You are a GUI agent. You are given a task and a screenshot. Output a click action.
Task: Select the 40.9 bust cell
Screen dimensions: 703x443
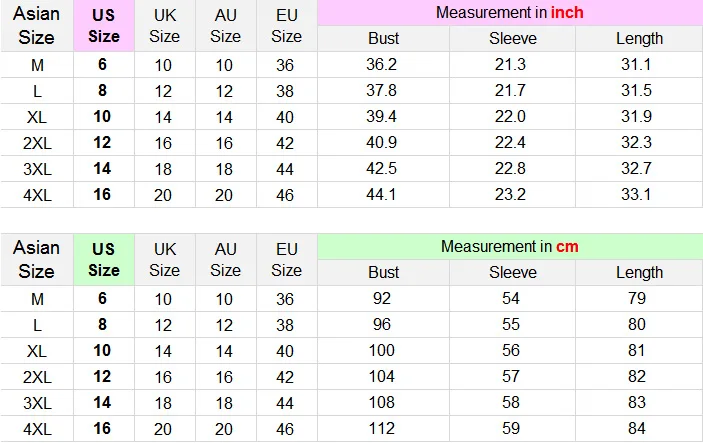point(383,143)
